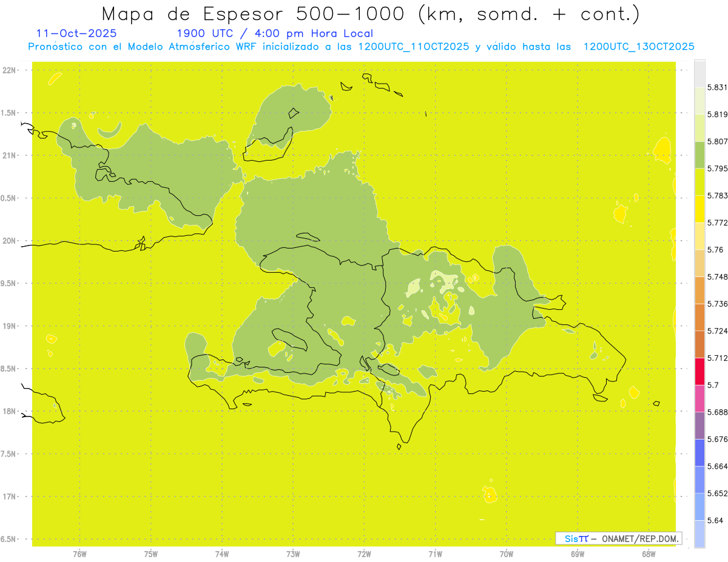Screen dimensions: 728x562
Task: Pick the orange swatch between 5.736 and 5.724
Action: (x=699, y=317)
